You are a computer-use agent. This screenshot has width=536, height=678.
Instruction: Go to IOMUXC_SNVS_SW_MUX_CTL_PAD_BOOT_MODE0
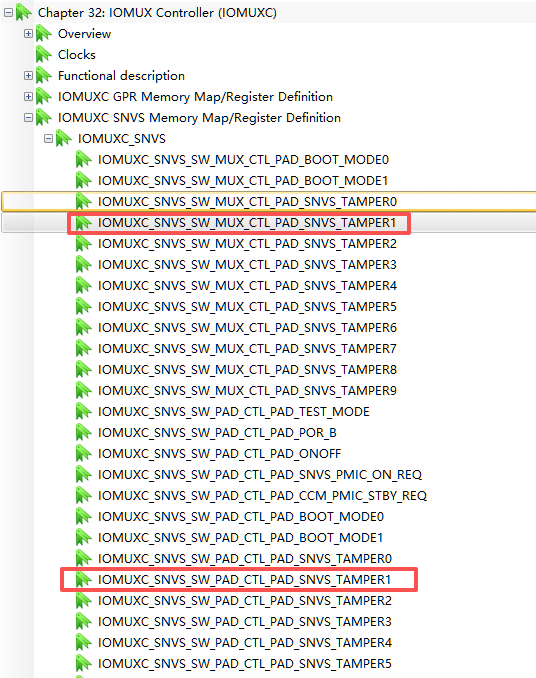(243, 160)
